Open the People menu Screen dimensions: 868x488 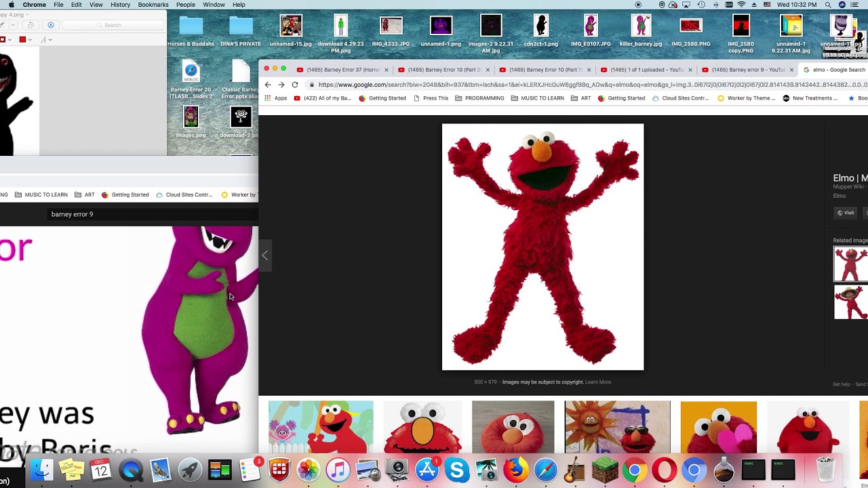coord(186,5)
